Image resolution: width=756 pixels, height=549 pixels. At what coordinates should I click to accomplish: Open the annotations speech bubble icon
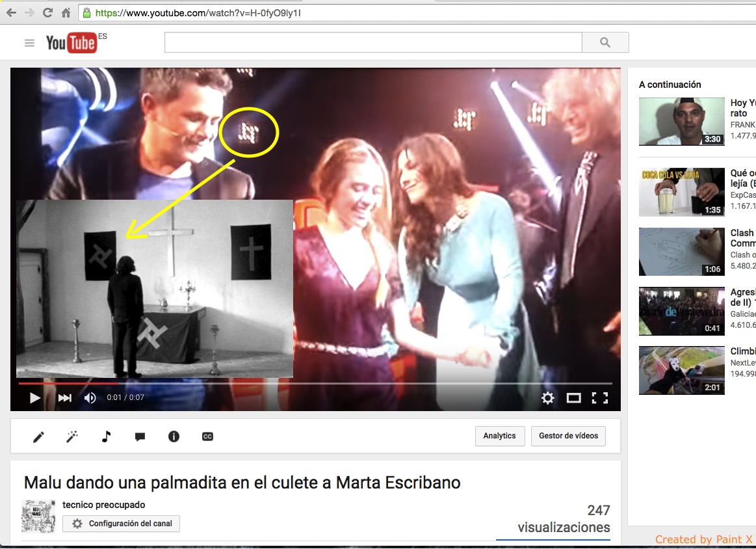[x=140, y=436]
